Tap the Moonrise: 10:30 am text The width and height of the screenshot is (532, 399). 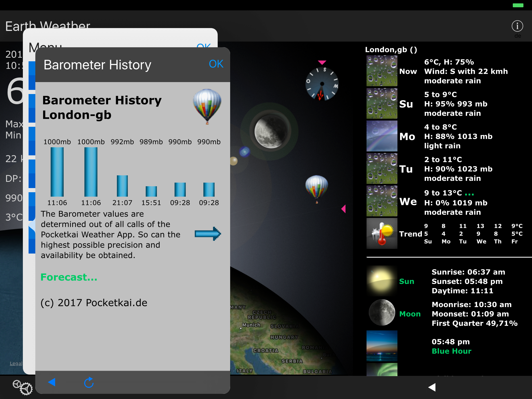(x=471, y=304)
